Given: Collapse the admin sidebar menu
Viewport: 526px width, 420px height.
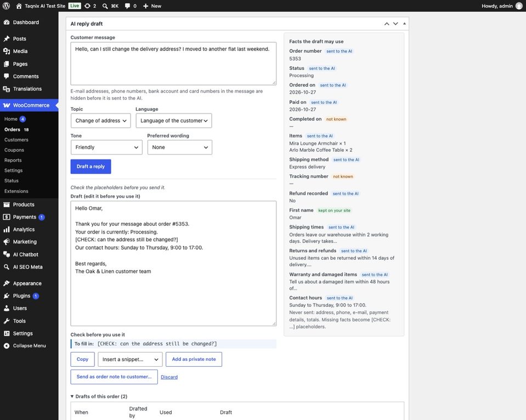Looking at the screenshot, I should tap(29, 346).
